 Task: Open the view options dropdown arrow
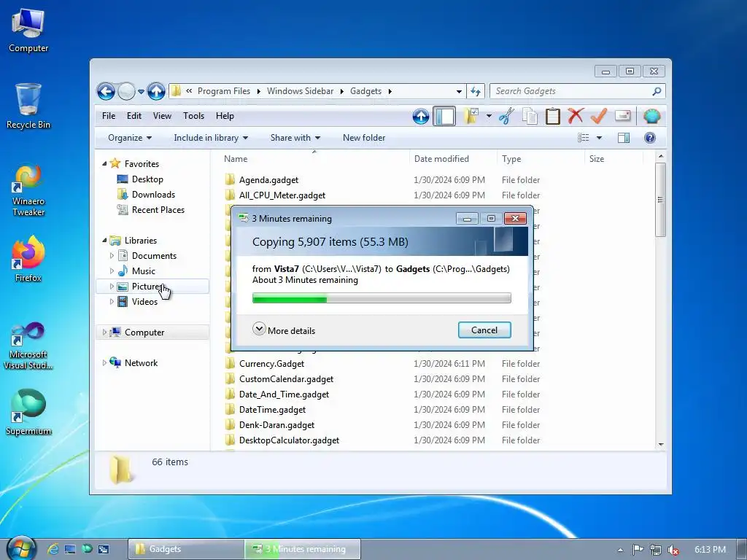pos(600,138)
